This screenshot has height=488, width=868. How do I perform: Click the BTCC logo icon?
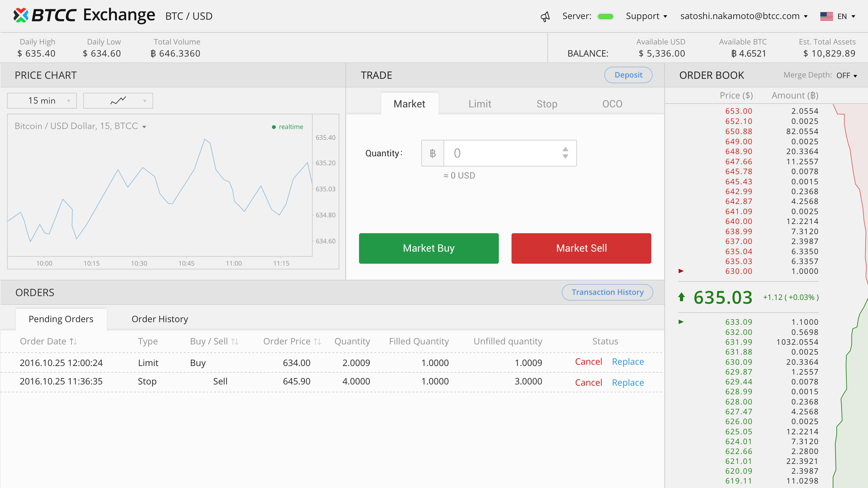coord(21,15)
